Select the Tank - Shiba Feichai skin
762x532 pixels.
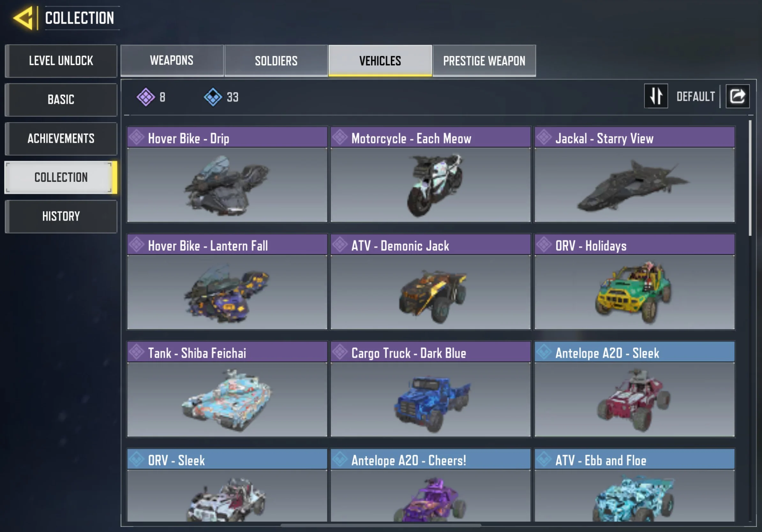[x=227, y=389]
